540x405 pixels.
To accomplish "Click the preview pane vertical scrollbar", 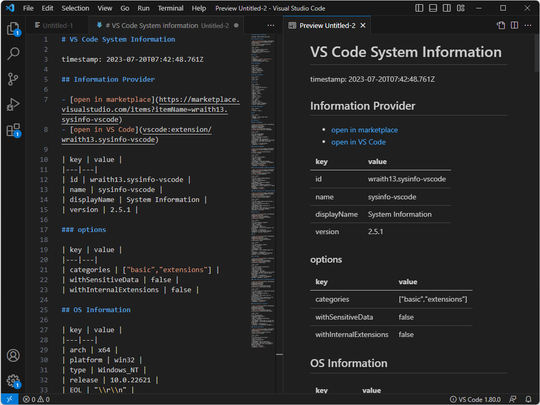I will [x=537, y=52].
